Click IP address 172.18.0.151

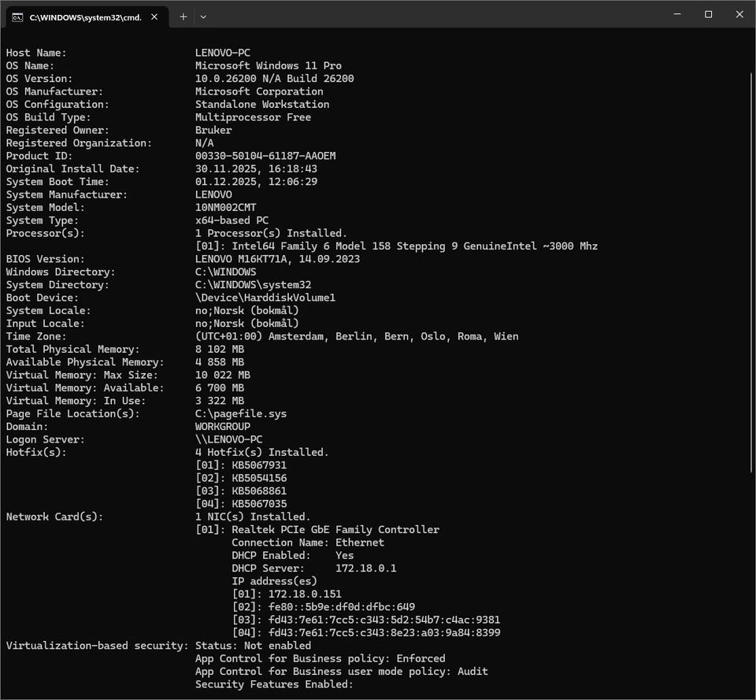click(305, 594)
